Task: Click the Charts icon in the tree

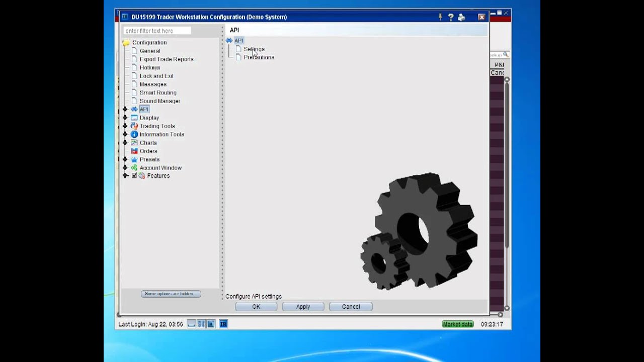Action: (x=134, y=143)
